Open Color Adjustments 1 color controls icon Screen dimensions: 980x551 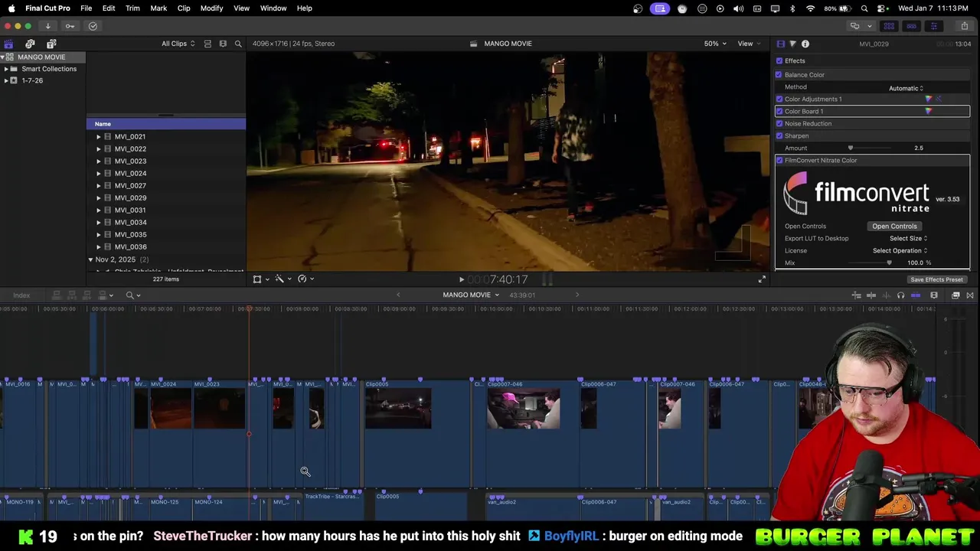click(929, 99)
